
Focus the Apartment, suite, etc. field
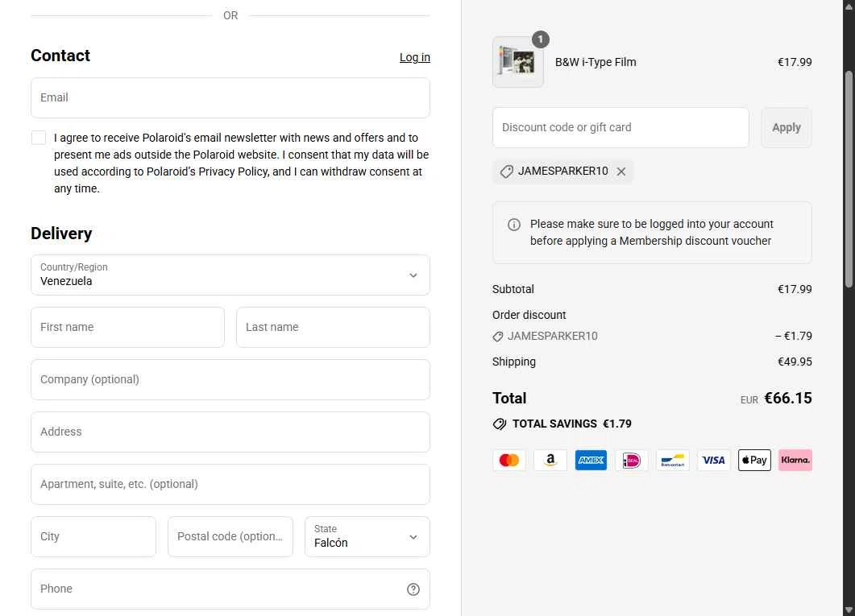tap(230, 484)
